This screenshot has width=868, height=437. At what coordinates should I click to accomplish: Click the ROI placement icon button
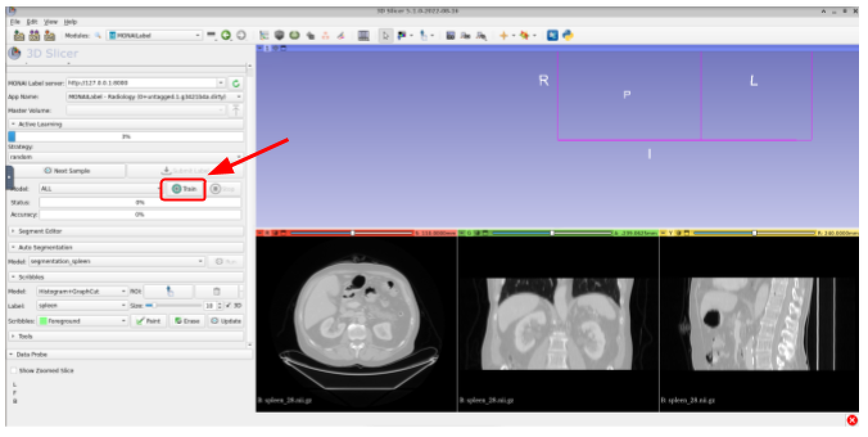coord(169,292)
